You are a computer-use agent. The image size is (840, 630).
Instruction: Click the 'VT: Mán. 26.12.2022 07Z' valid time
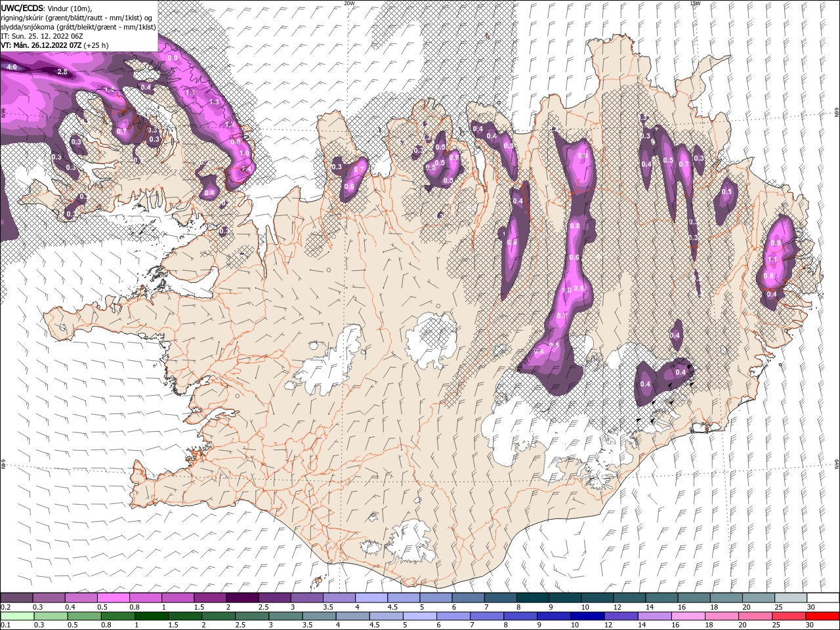point(41,45)
